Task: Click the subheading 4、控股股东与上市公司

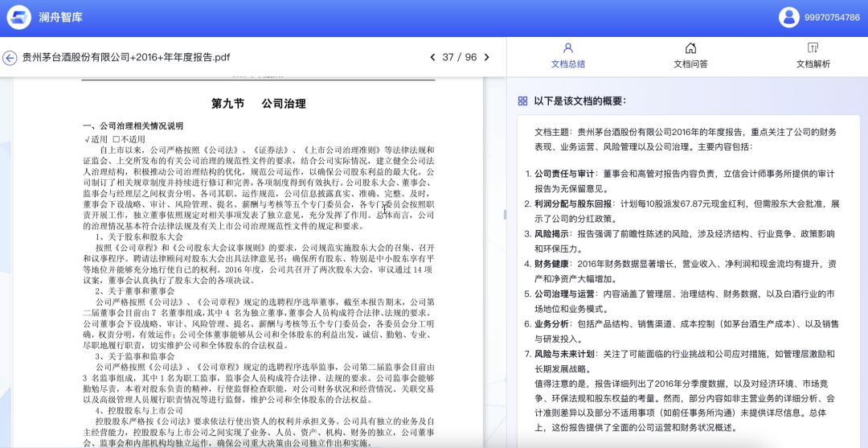Action: tap(139, 410)
